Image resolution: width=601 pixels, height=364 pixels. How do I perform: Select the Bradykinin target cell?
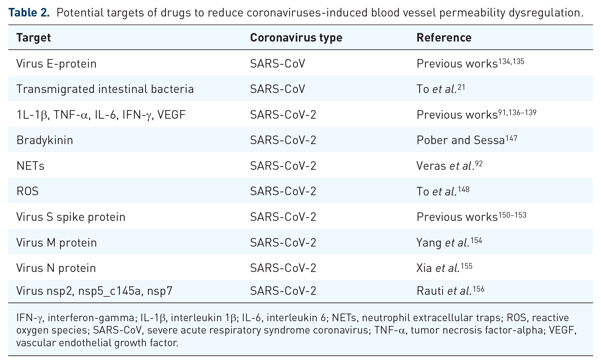coord(45,140)
